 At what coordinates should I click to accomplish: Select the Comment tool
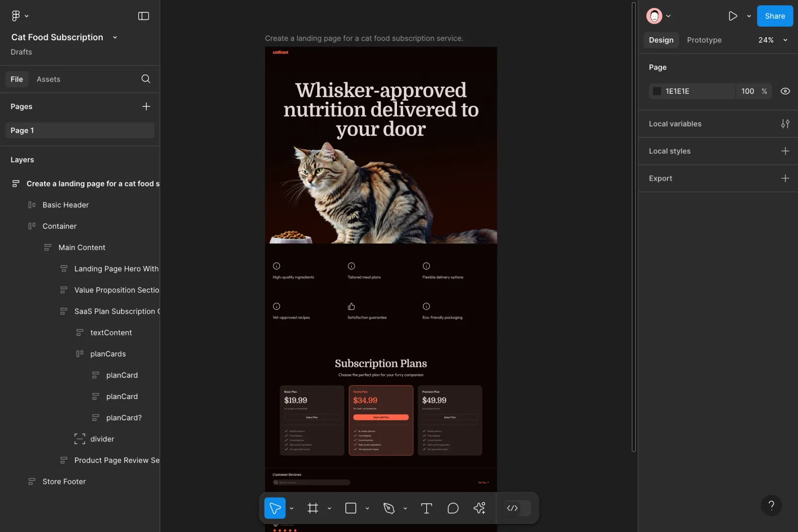point(453,508)
